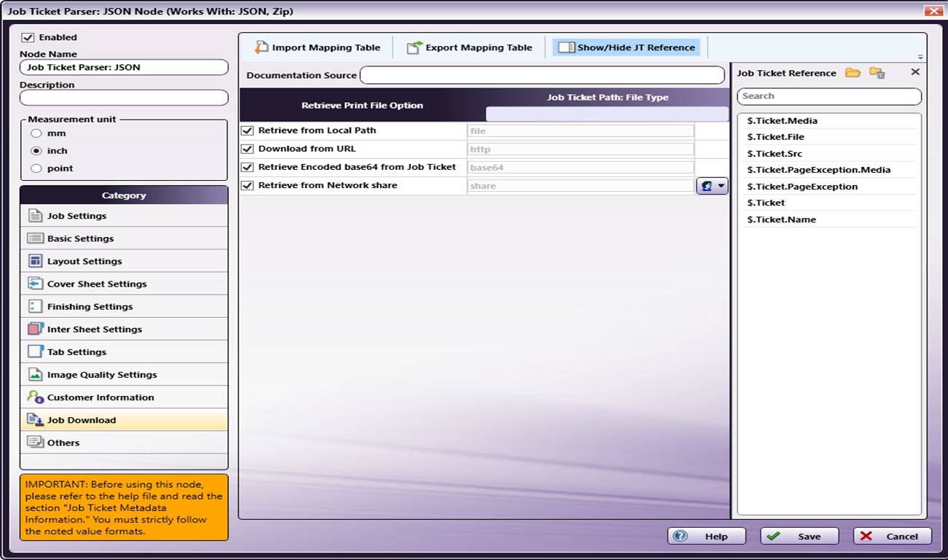Image resolution: width=948 pixels, height=560 pixels.
Task: Click the Job Ticket Reference search box
Action: (x=829, y=96)
